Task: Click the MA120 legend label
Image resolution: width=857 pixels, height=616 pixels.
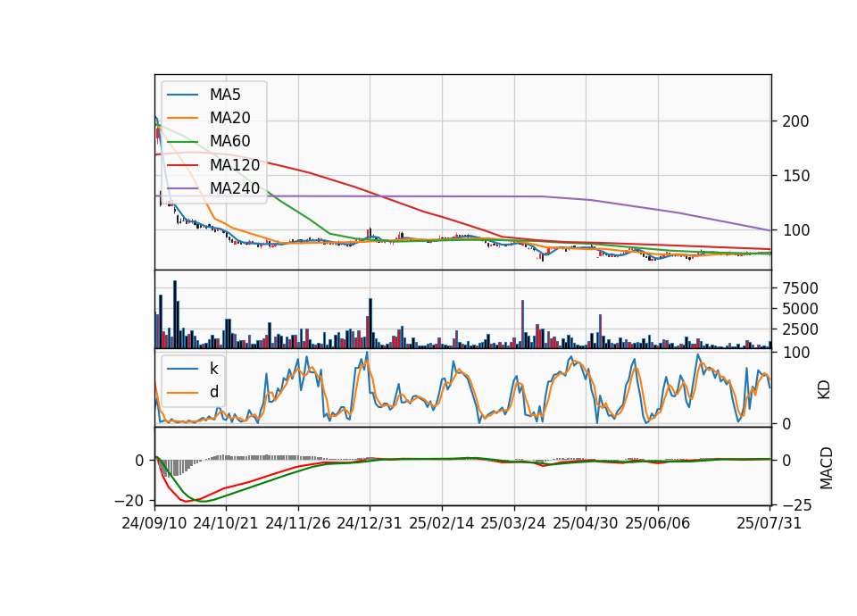Action: point(235,164)
